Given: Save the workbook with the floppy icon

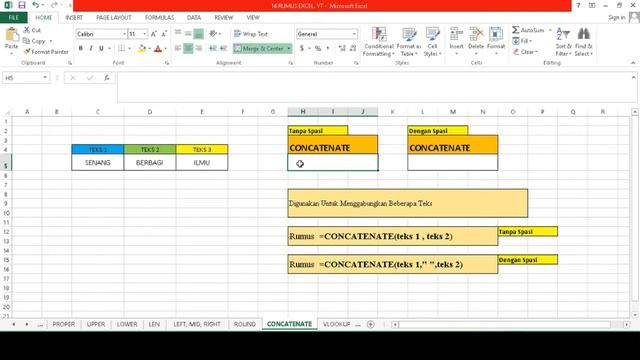Looking at the screenshot, I should pyautogui.click(x=22, y=5).
